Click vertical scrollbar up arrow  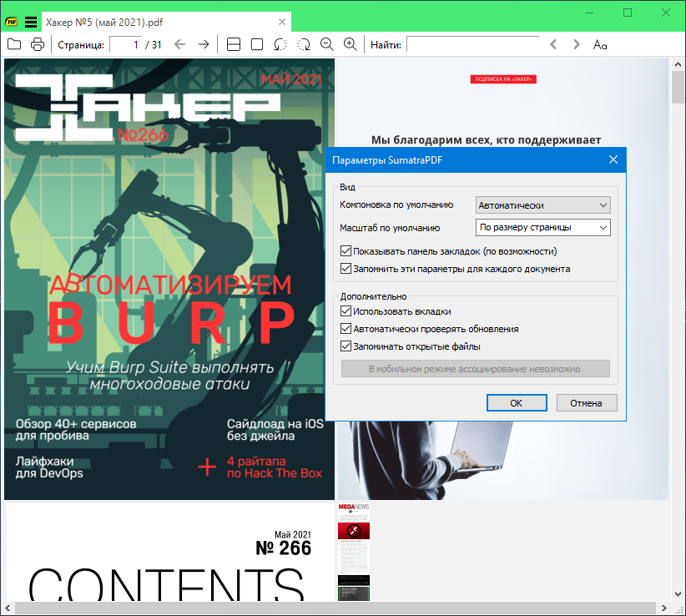(x=678, y=64)
